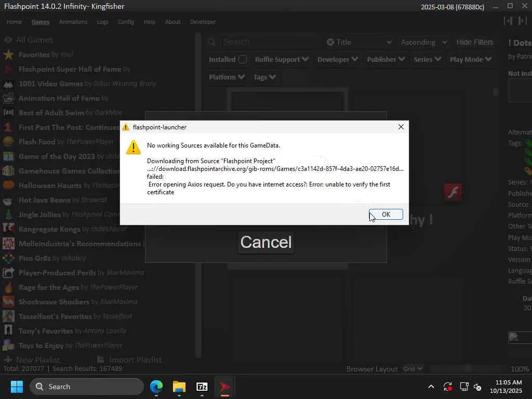This screenshot has height=399, width=532.
Task: Expand the Developer filter dropdown
Action: (x=338, y=59)
